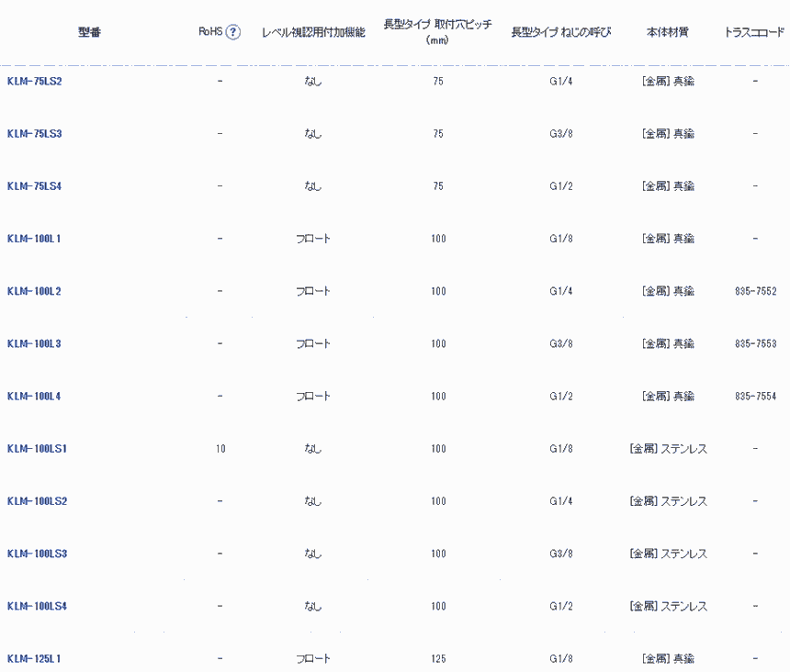Go to the KLM-100L3 product link
This screenshot has height=672, width=790.
pos(33,343)
